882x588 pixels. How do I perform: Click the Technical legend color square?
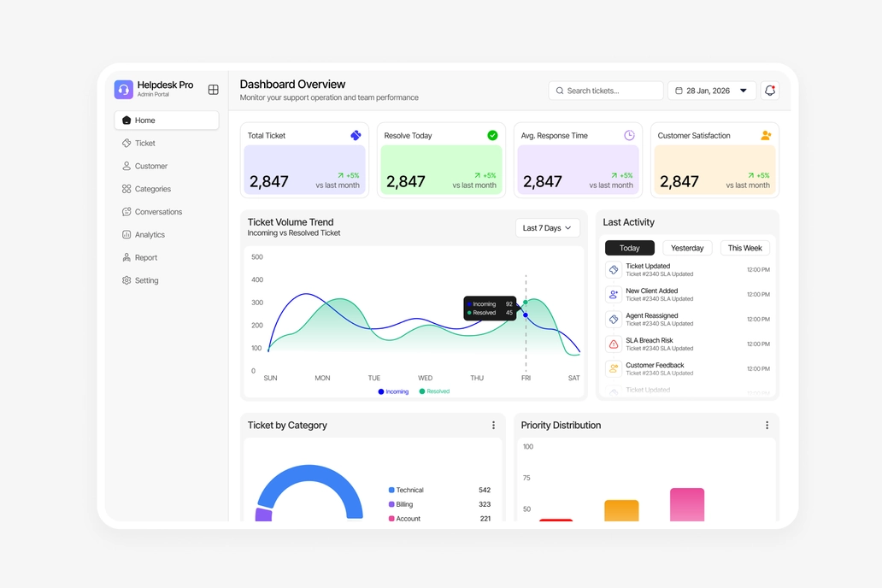click(391, 490)
